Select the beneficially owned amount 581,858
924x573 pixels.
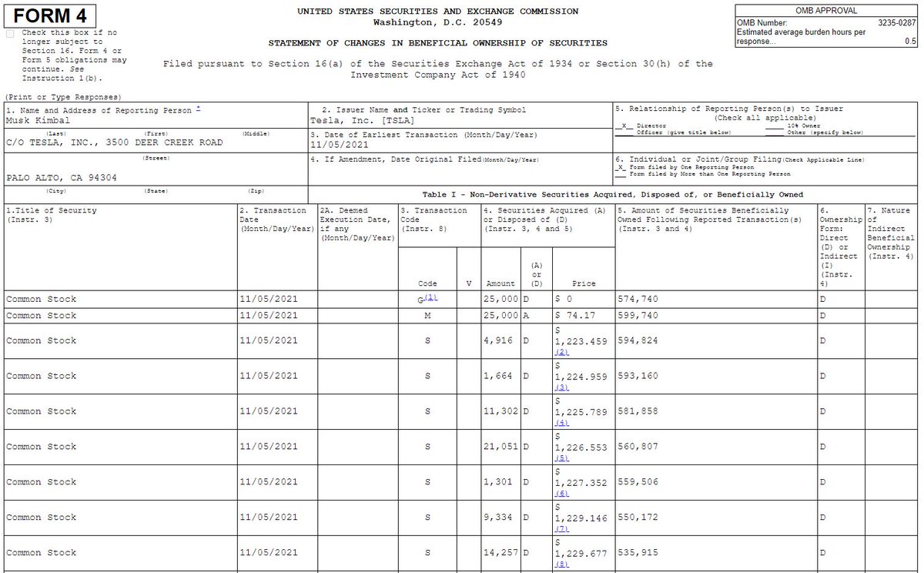[638, 411]
